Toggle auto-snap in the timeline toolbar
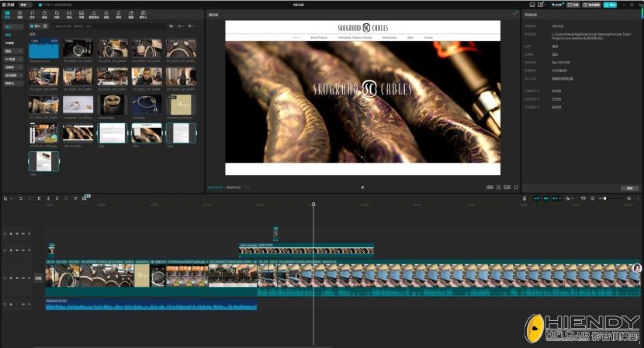 (545, 198)
